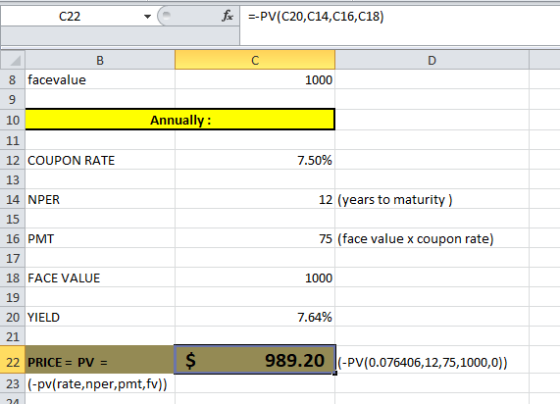The width and height of the screenshot is (560, 404).
Task: Select row 8 header
Action: tap(12, 80)
